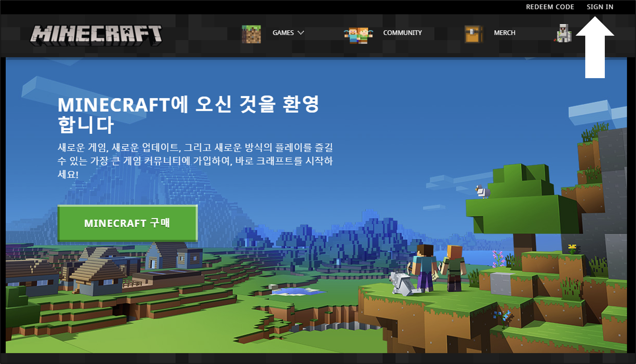Click the Minecraft logo
The height and width of the screenshot is (364, 636).
[96, 35]
